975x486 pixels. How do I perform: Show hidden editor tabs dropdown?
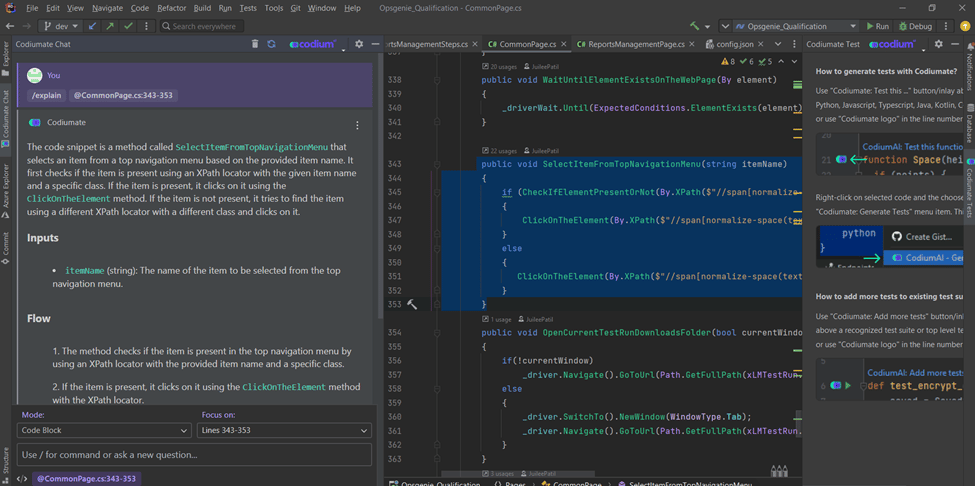click(778, 44)
